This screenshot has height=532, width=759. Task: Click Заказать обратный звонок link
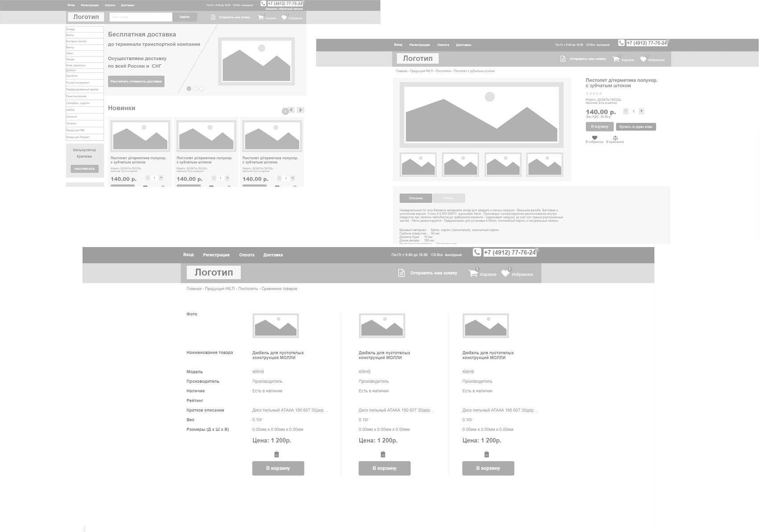point(284,9)
